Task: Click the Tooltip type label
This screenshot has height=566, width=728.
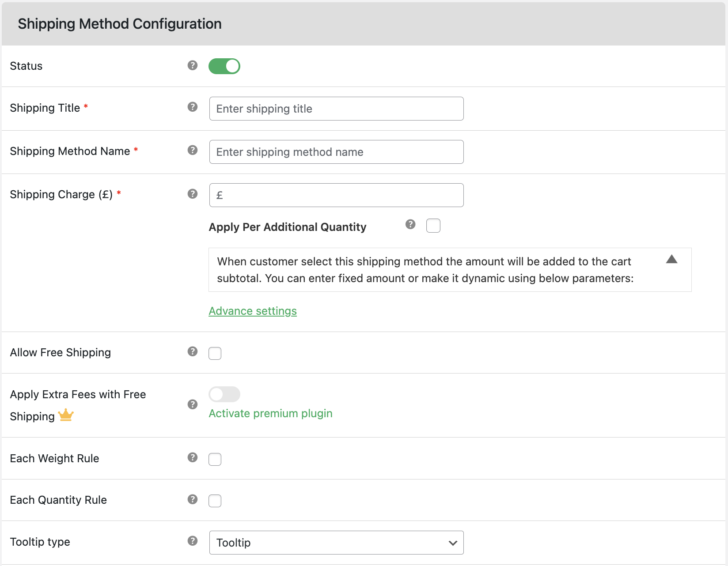Action: pyautogui.click(x=40, y=542)
